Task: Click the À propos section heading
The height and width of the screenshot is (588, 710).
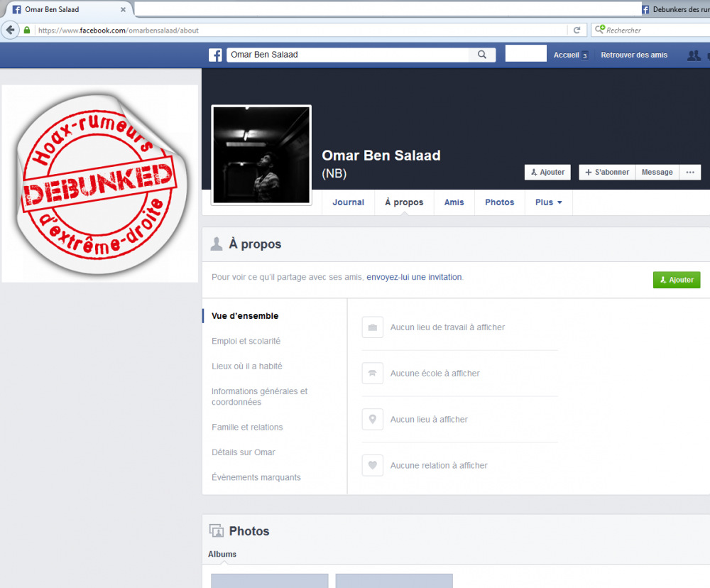Action: coord(255,244)
